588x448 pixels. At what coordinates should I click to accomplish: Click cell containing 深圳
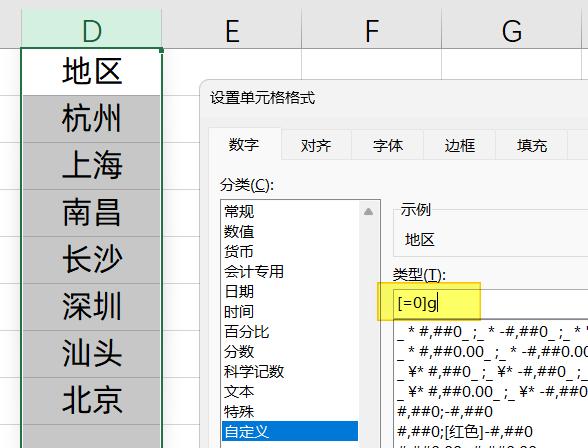coord(92,307)
